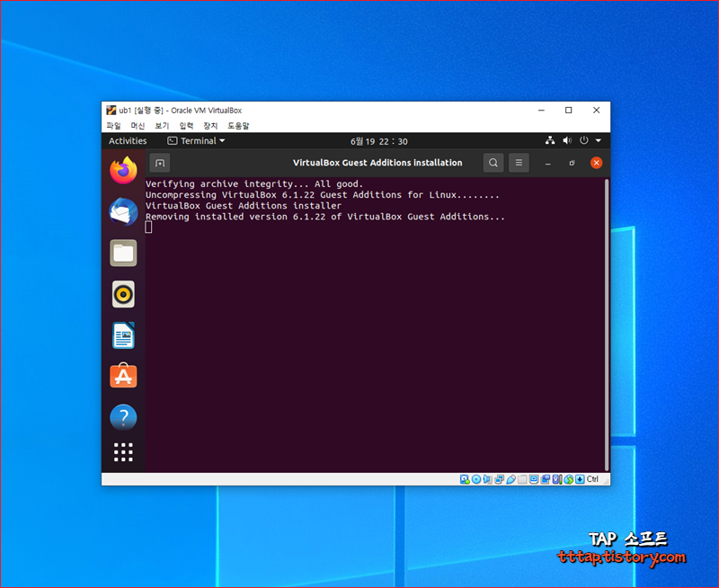
Task: Open Rhythmbox music player from the dock
Action: click(123, 294)
